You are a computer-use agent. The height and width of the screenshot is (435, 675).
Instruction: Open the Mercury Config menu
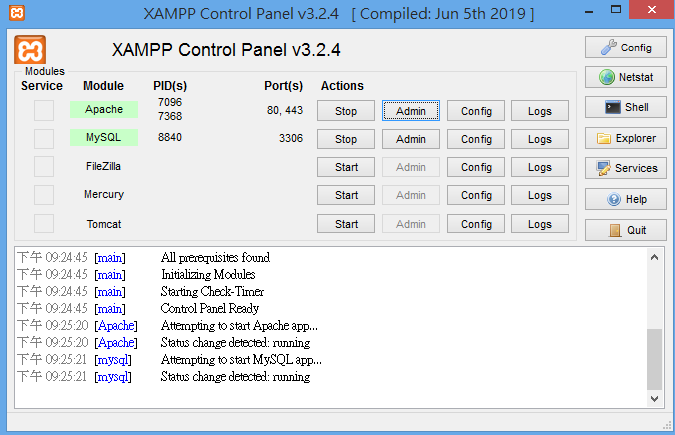point(476,195)
